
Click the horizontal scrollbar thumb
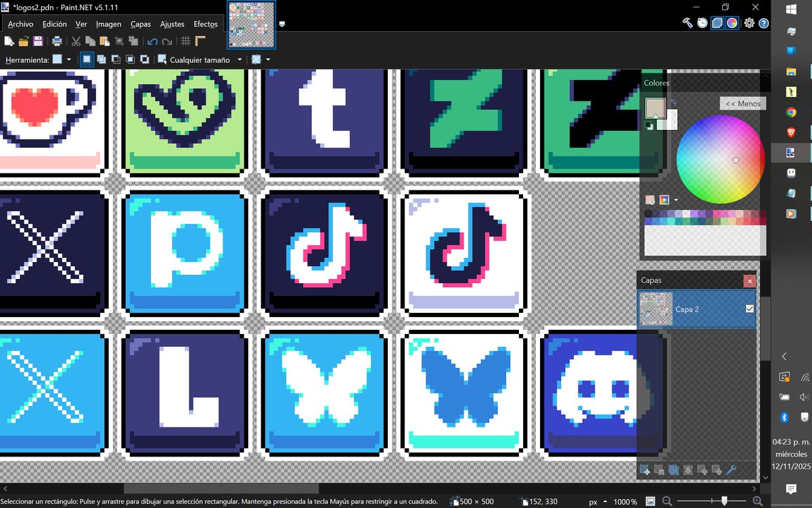coord(221,488)
